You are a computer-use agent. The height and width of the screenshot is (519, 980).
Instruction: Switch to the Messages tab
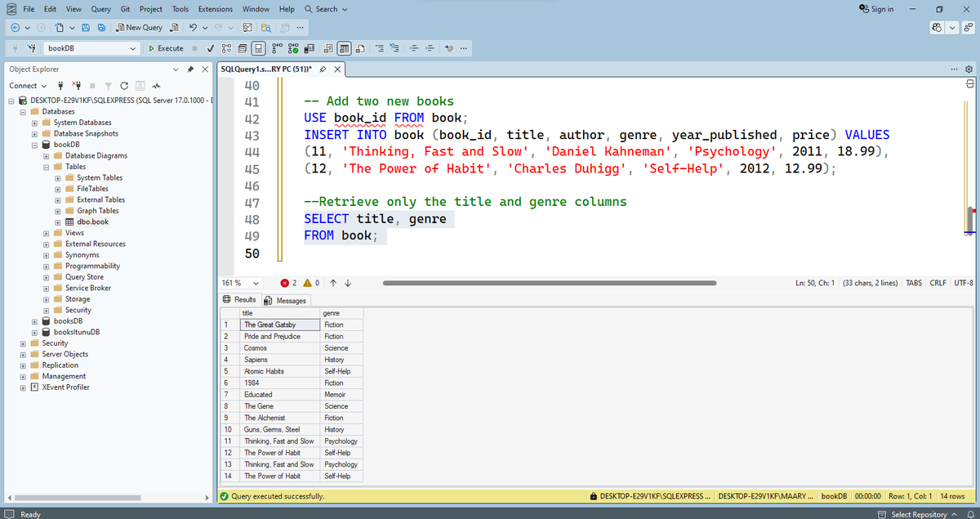pyautogui.click(x=286, y=300)
